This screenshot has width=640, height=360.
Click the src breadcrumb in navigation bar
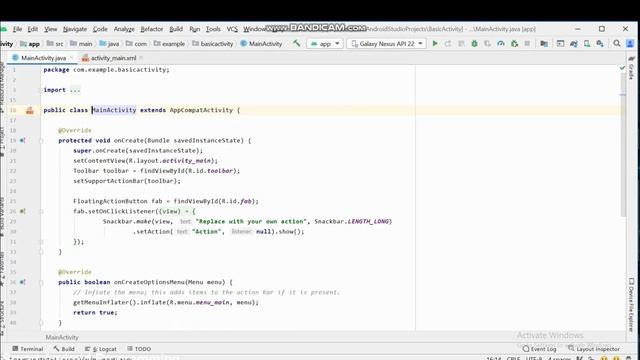55,44
